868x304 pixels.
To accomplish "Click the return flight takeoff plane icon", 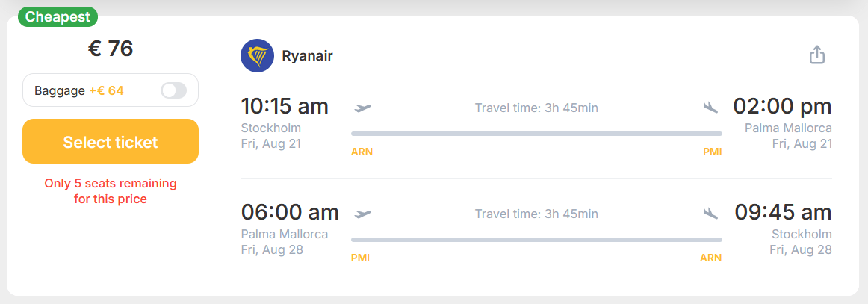I will (x=363, y=214).
